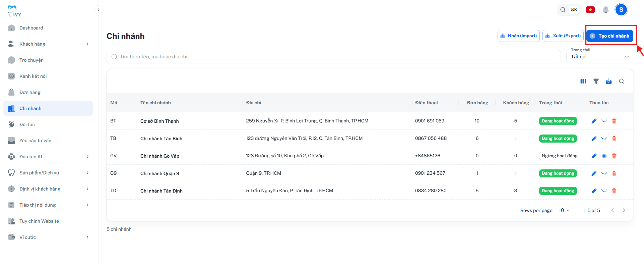Sort by the Trạng thái column header

551,103
